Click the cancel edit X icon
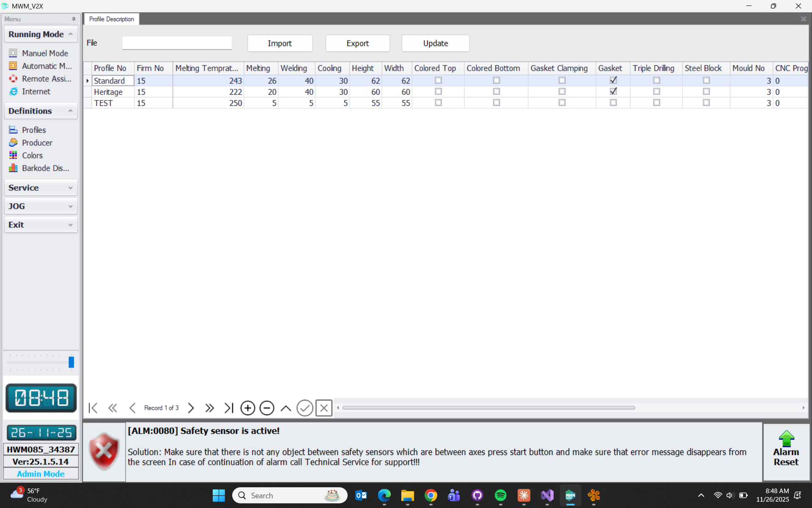 click(x=324, y=408)
